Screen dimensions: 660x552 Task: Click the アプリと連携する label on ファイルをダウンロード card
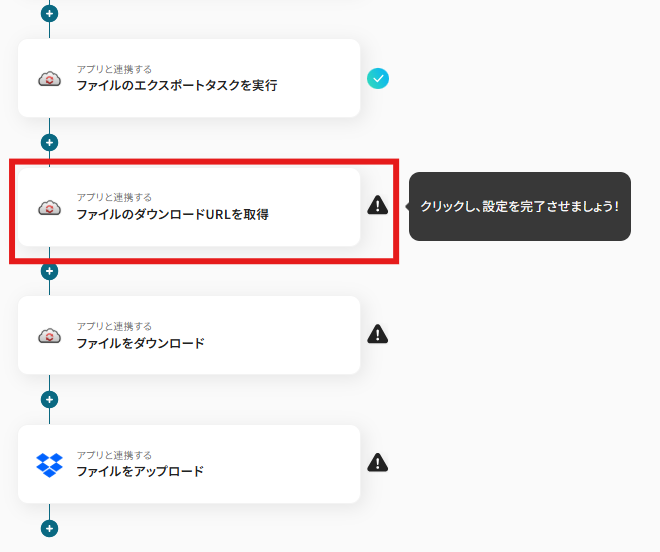(x=114, y=326)
